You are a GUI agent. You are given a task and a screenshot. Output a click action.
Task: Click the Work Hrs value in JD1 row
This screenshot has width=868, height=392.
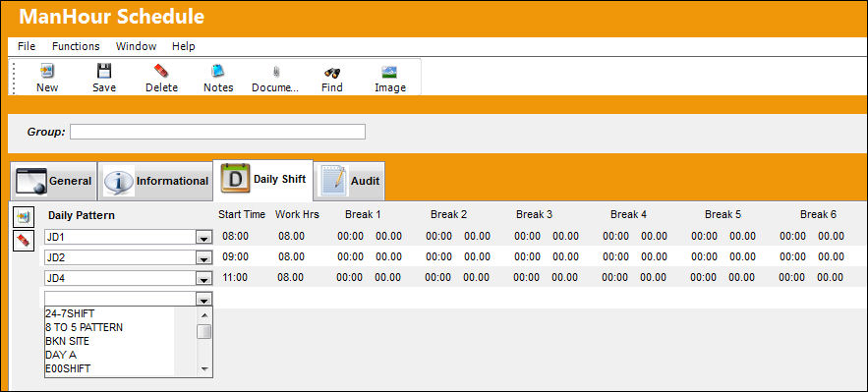pos(291,237)
